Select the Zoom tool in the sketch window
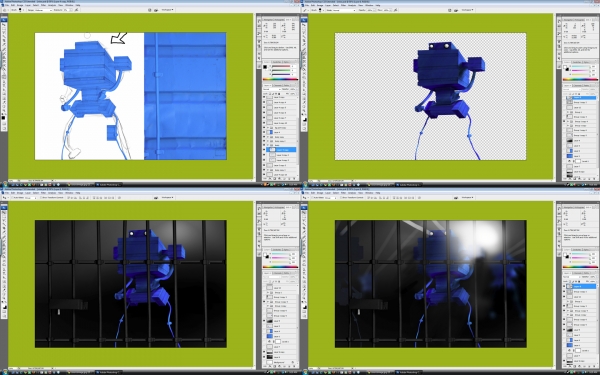This screenshot has width=600, height=375. pos(4,111)
